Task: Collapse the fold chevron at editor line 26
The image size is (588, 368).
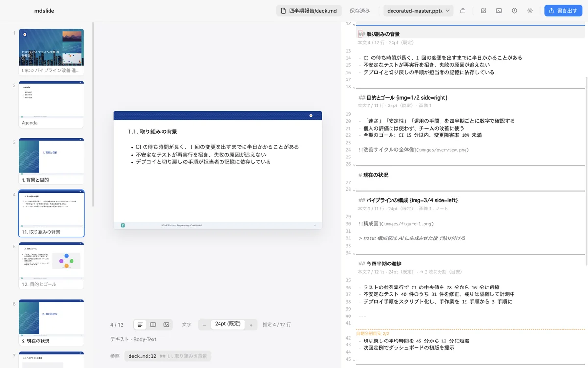Action: coord(354,164)
